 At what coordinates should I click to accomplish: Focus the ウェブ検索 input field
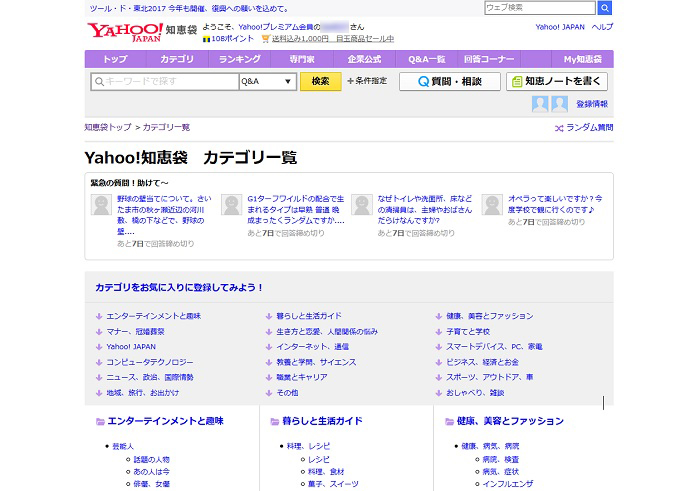(540, 8)
